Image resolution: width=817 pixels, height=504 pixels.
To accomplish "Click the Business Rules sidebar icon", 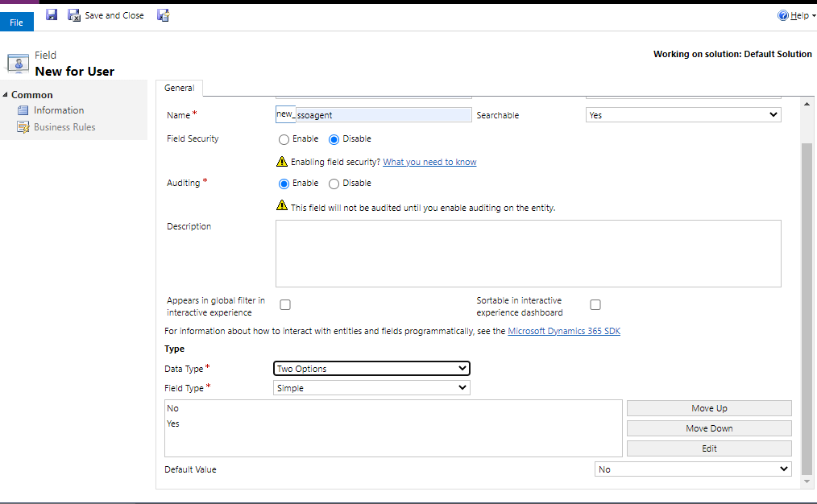I will pyautogui.click(x=23, y=127).
